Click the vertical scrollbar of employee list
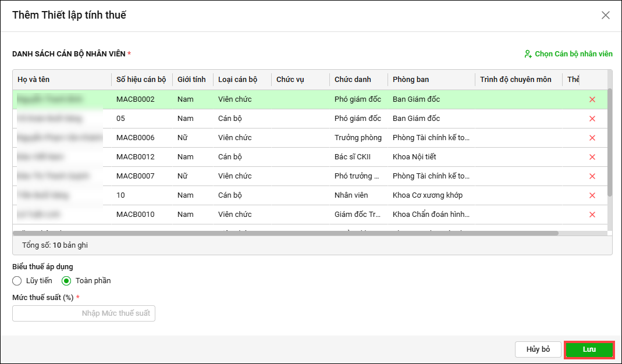Viewport: 622px width, 364px height. tap(609, 142)
